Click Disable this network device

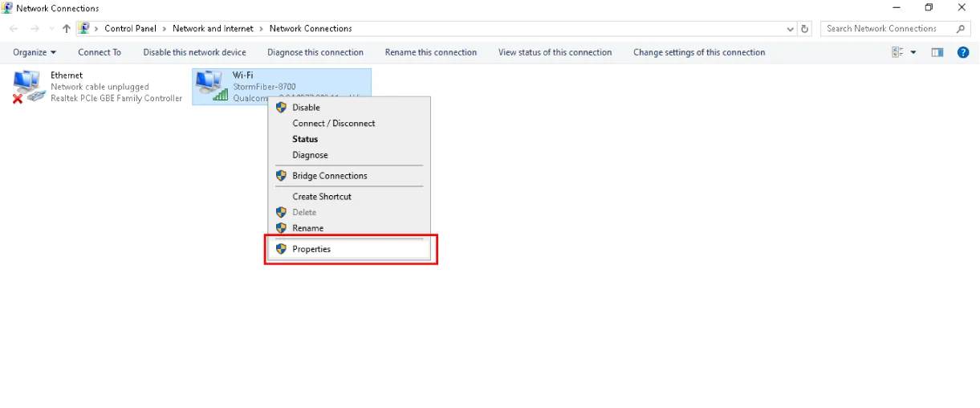point(195,52)
